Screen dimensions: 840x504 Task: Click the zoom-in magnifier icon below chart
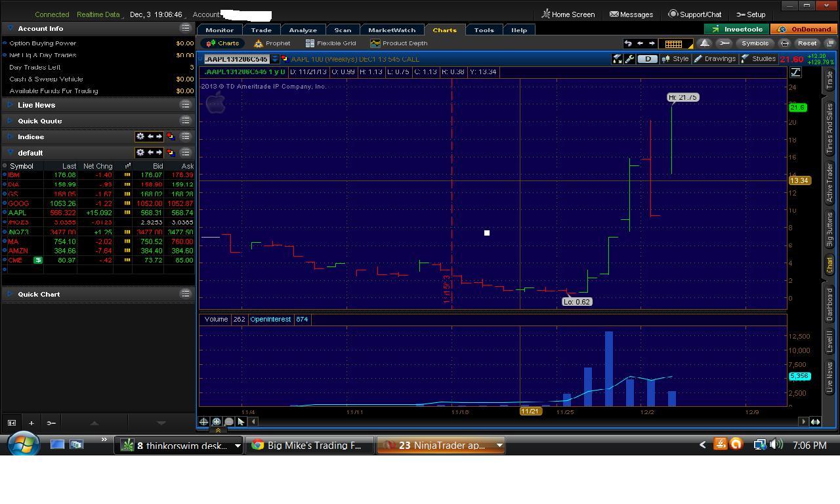point(216,422)
